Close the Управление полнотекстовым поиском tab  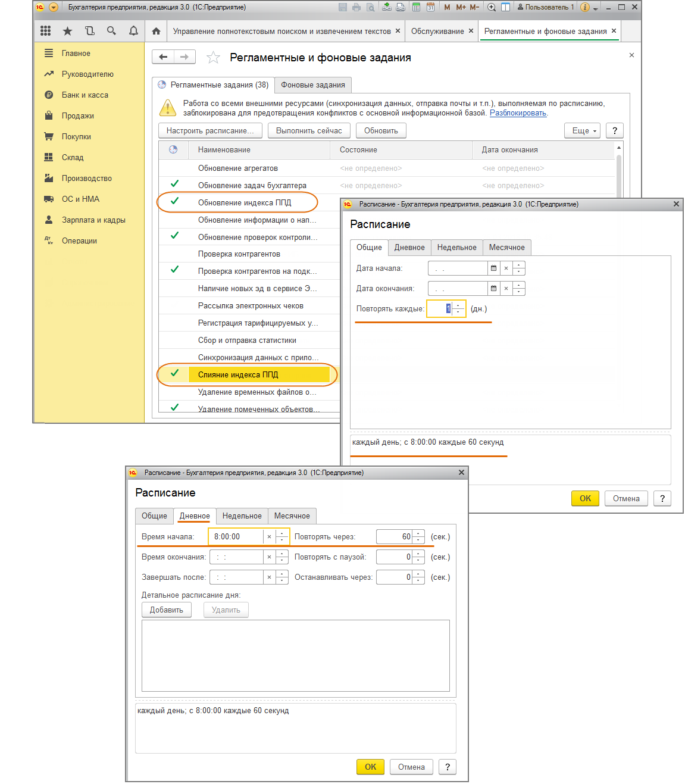coord(398,31)
